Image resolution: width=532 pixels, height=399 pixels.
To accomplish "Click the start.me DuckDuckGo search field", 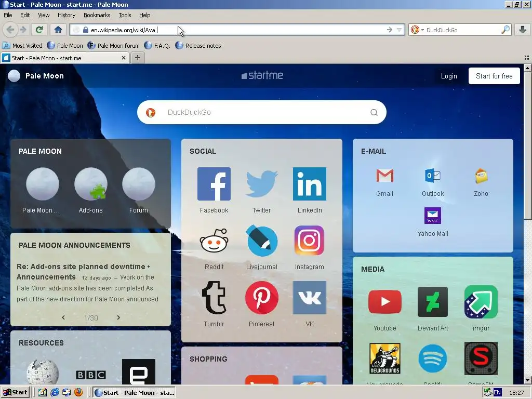I will point(261,112).
